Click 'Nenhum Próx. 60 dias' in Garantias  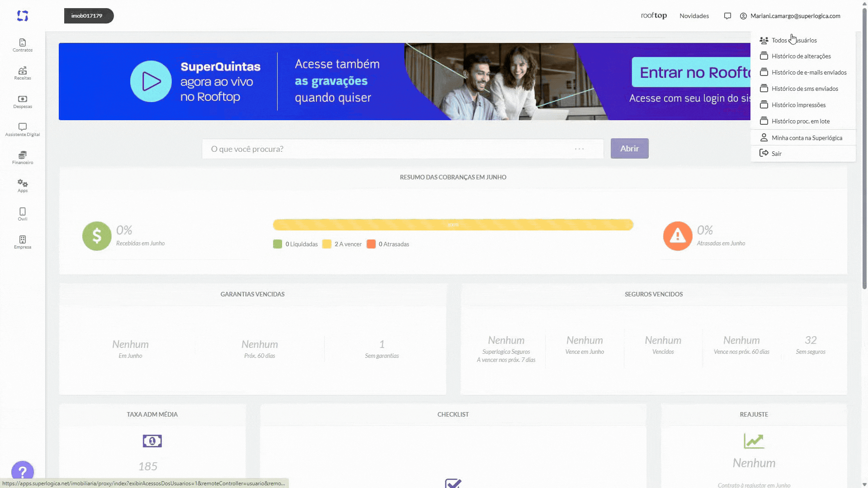coord(259,349)
